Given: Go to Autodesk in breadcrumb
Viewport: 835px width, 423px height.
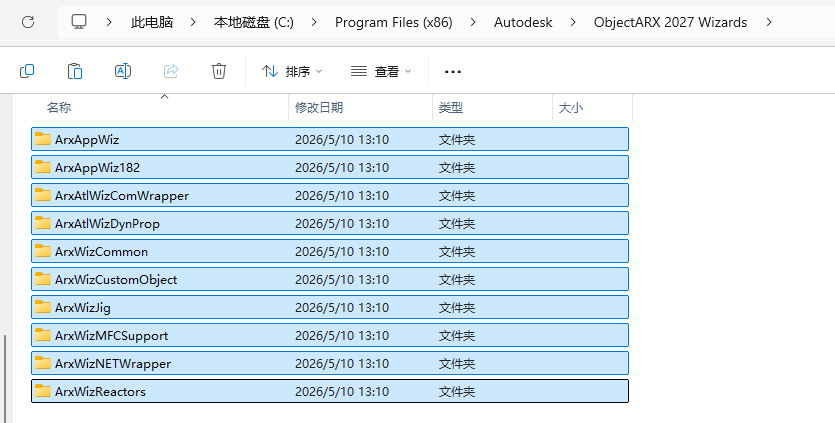Looking at the screenshot, I should [x=523, y=22].
